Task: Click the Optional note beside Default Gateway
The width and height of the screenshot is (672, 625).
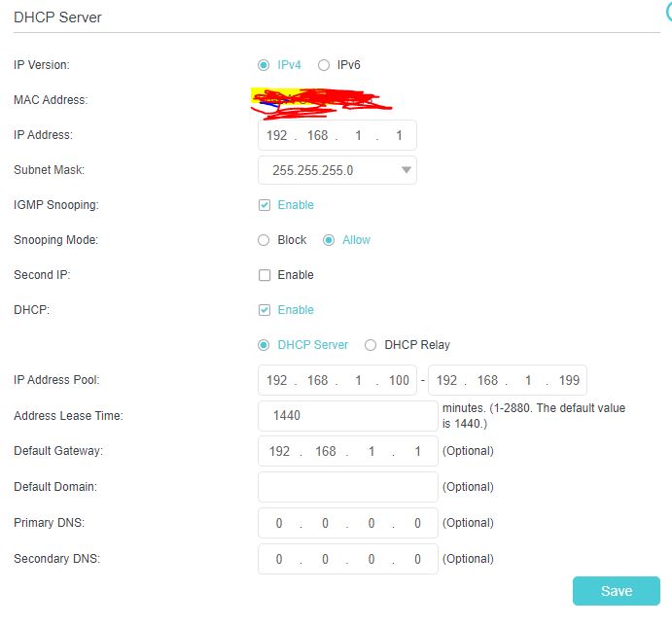Action: (x=468, y=451)
